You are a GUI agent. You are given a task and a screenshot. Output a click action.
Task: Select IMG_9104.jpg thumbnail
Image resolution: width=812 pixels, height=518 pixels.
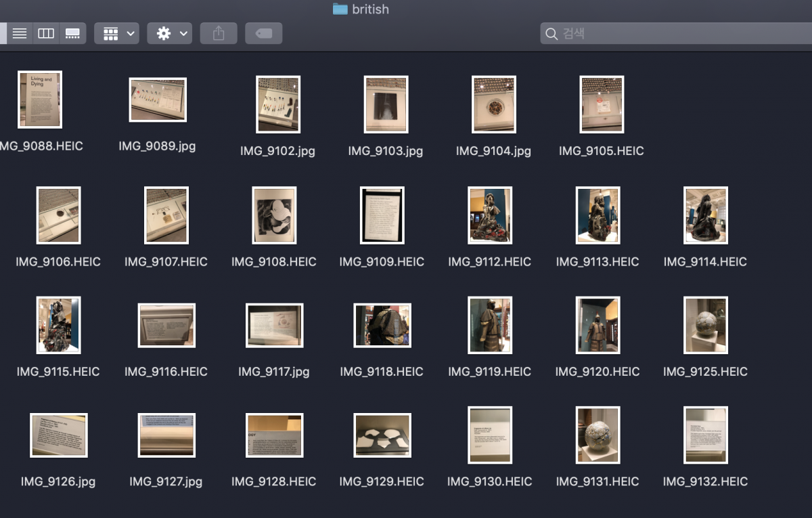click(x=494, y=104)
